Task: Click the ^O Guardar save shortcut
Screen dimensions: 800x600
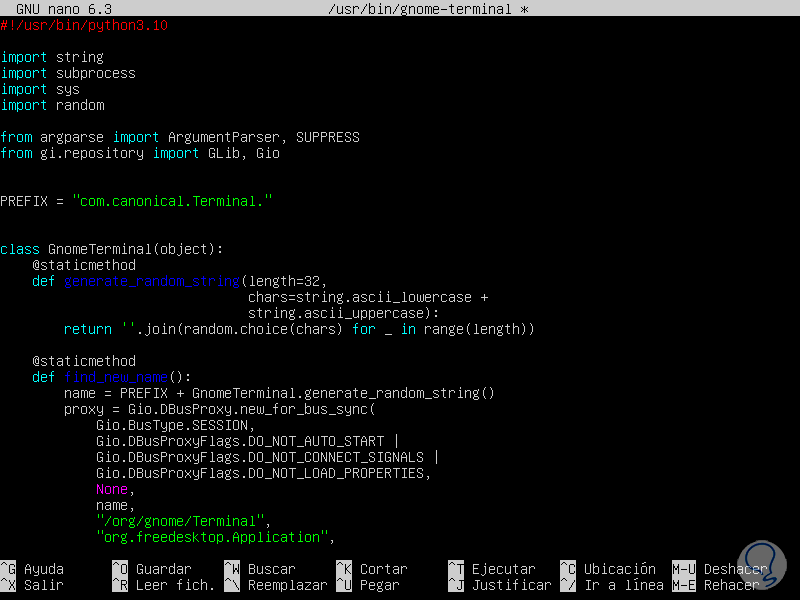Action: click(x=152, y=569)
